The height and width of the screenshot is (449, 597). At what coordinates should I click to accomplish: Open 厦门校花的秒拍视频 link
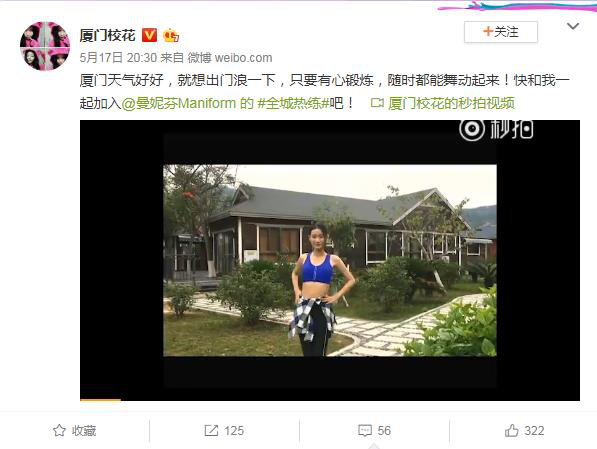[x=452, y=103]
